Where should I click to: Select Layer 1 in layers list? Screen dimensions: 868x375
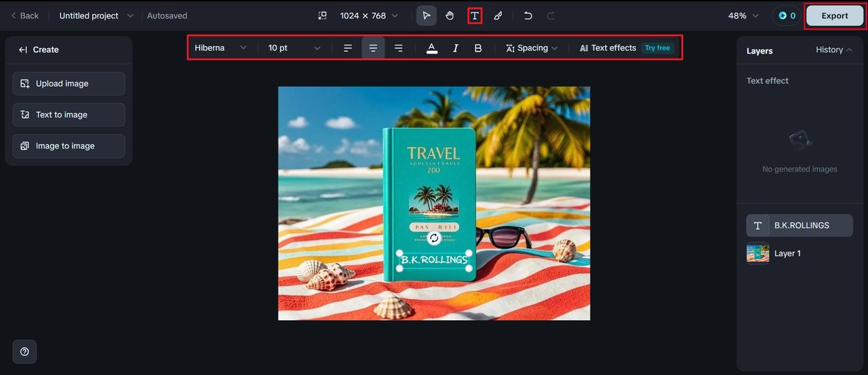pyautogui.click(x=800, y=254)
